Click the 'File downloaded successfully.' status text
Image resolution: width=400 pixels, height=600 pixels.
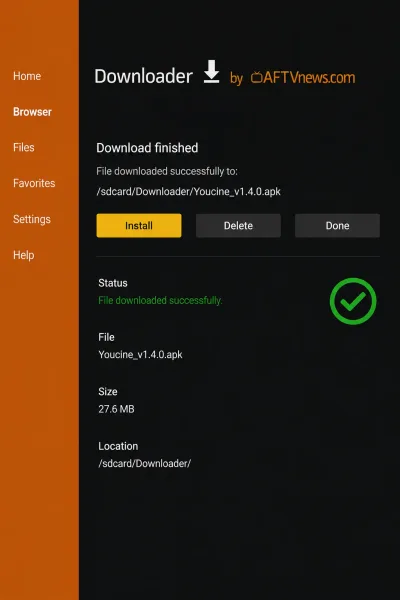pos(160,300)
